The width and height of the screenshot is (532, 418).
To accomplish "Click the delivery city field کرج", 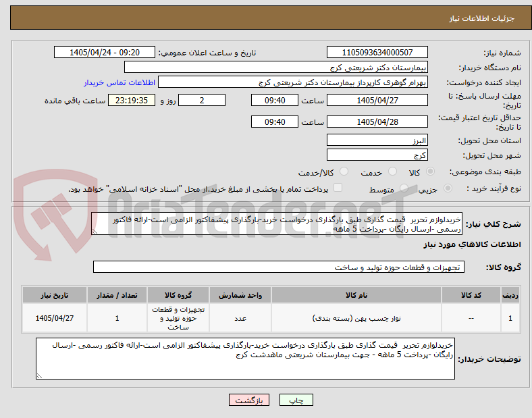I will tap(377, 155).
